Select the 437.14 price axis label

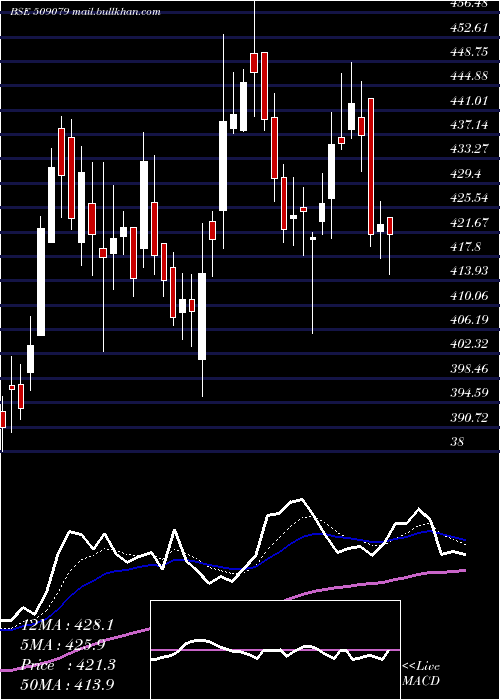[469, 125]
